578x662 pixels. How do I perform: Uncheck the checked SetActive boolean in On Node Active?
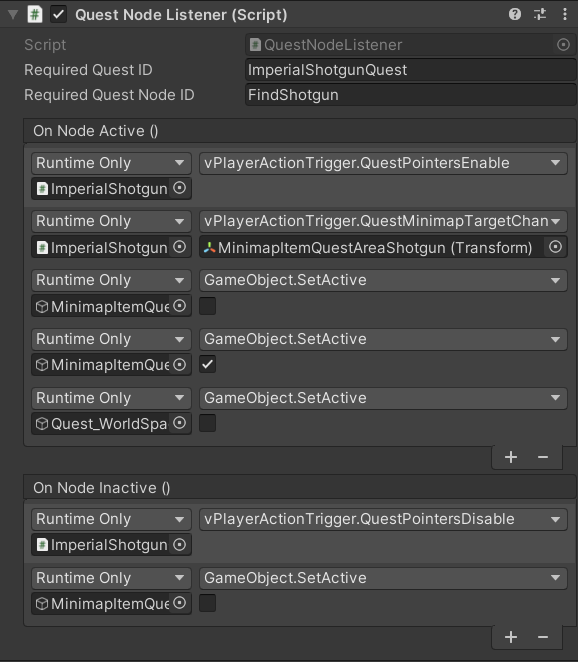207,364
